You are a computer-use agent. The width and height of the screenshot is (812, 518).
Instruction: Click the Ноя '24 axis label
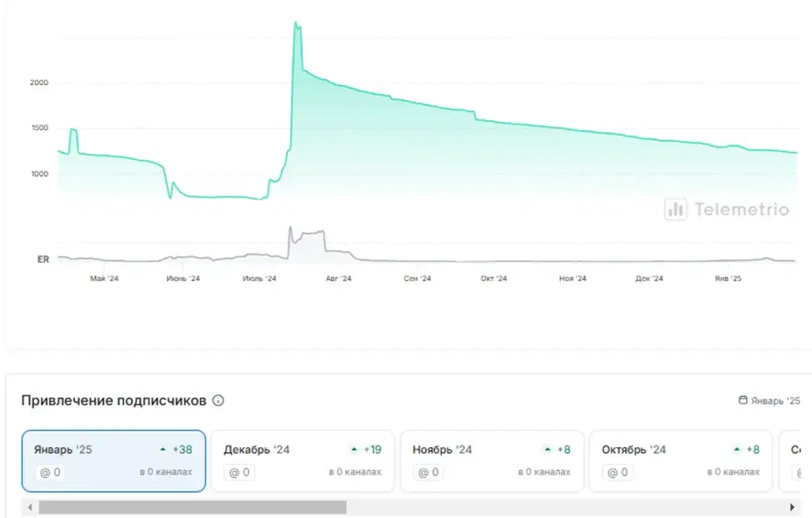(x=573, y=279)
